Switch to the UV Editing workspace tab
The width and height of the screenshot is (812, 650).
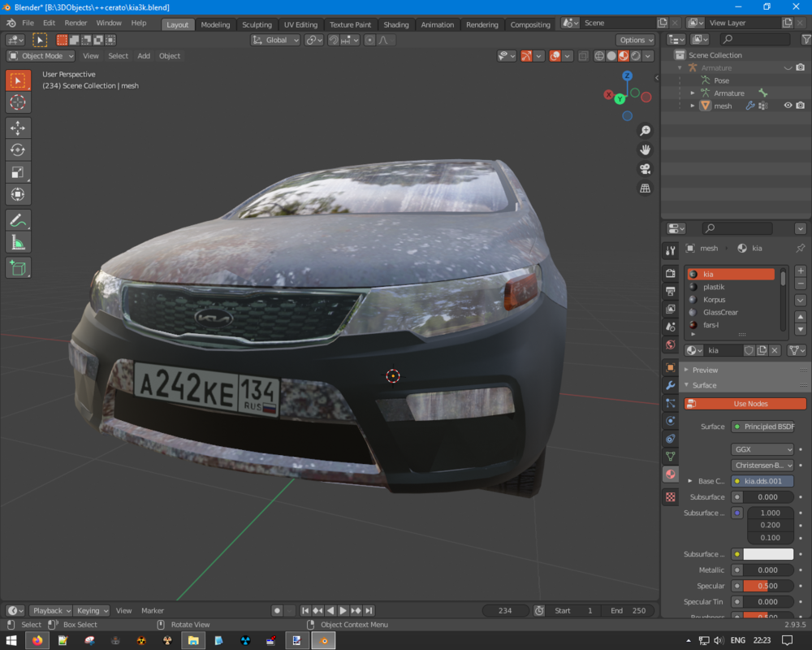click(x=300, y=24)
